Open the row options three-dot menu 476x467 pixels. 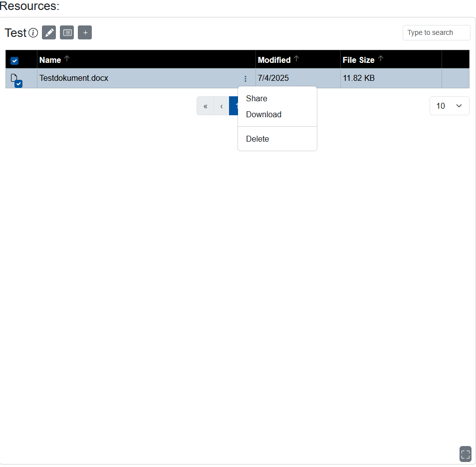point(245,79)
